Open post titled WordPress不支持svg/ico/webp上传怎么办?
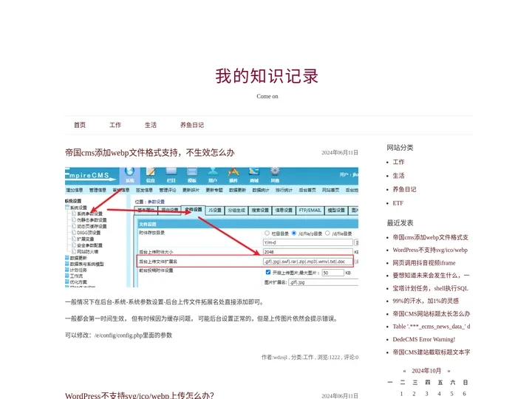This screenshot has width=532, height=399. (140, 395)
